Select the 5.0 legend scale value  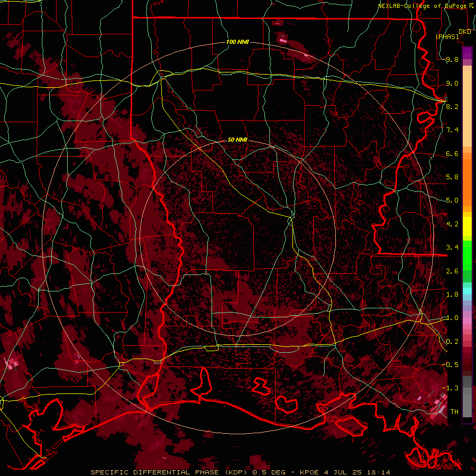click(452, 200)
